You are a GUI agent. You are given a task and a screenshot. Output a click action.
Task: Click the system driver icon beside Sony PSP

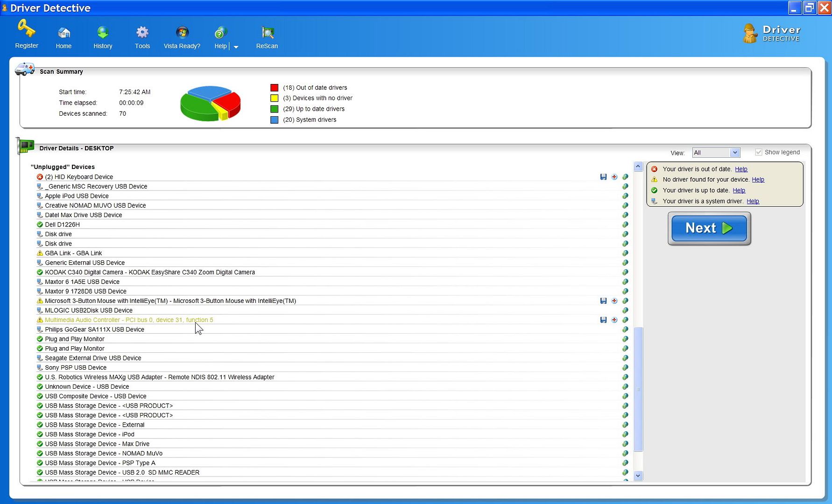pyautogui.click(x=40, y=368)
